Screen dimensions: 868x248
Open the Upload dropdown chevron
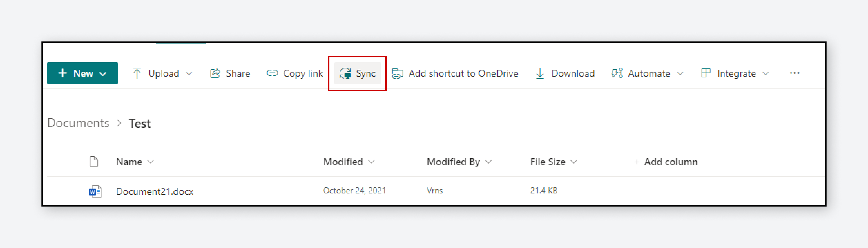189,73
